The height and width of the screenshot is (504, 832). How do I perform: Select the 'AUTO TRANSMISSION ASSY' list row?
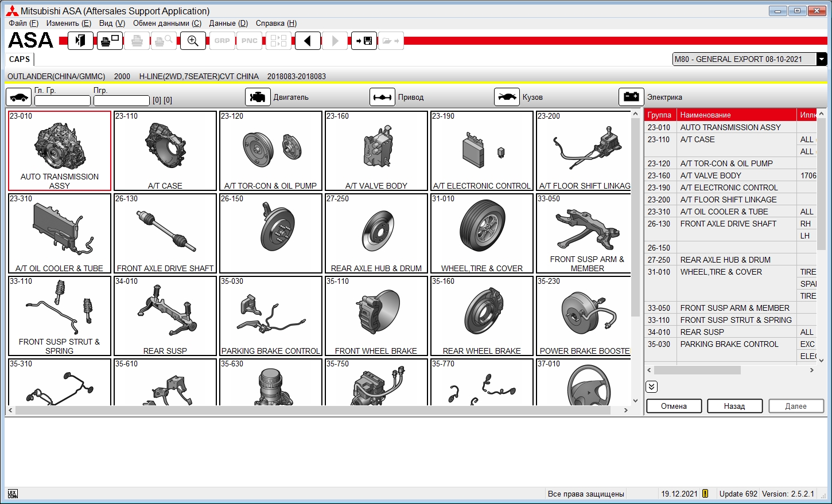730,127
